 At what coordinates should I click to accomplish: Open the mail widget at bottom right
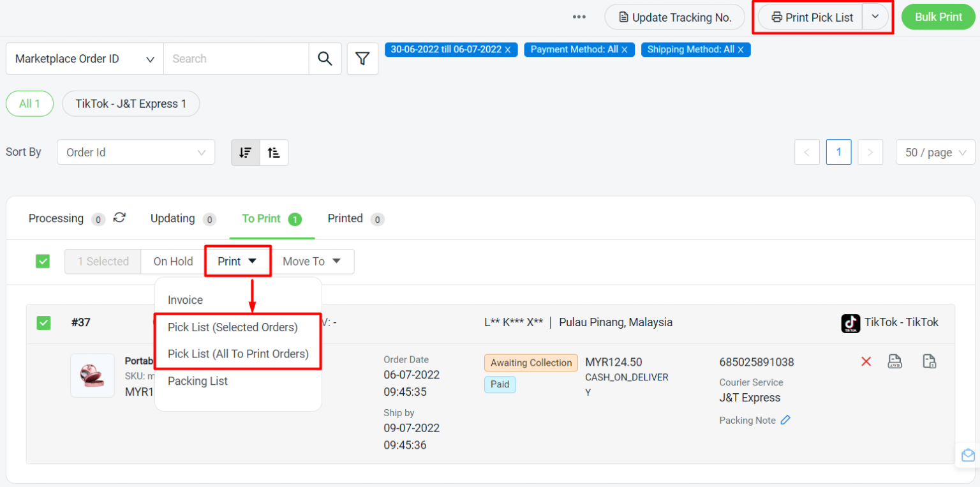tap(968, 455)
